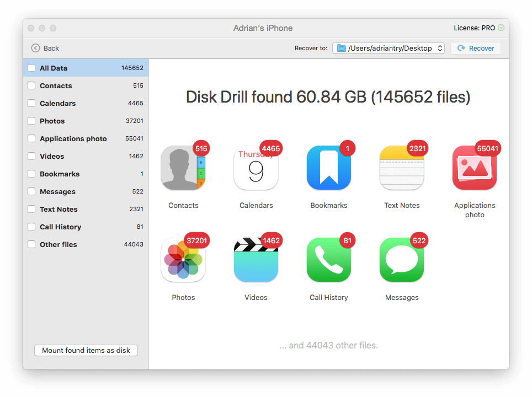532x397 pixels.
Task: Tick the Bookmarks checkbox
Action: pos(31,174)
